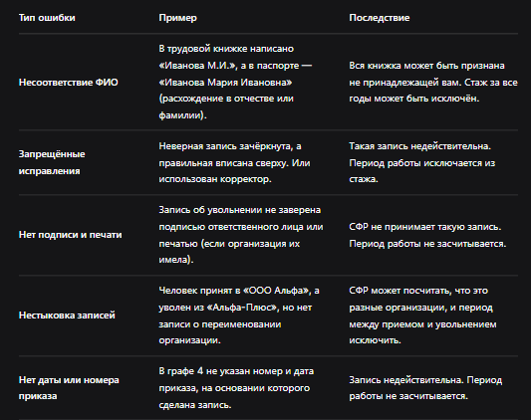Select the 'Запрещённые исправления' row label
This screenshot has height=420, width=531.
(52, 162)
